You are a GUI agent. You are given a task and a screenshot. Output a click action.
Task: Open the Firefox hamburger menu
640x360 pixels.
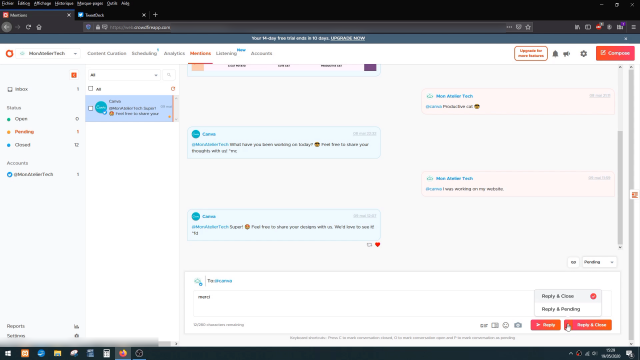tap(633, 27)
